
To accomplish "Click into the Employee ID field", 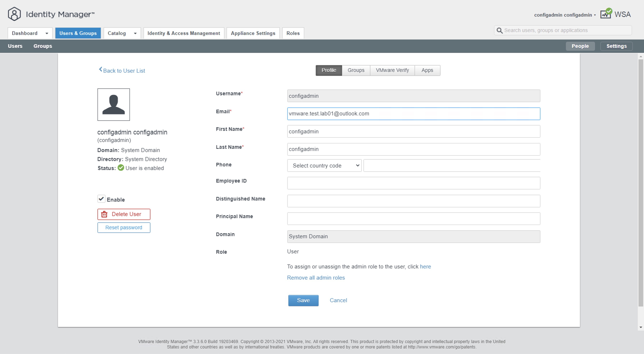I will coord(413,183).
